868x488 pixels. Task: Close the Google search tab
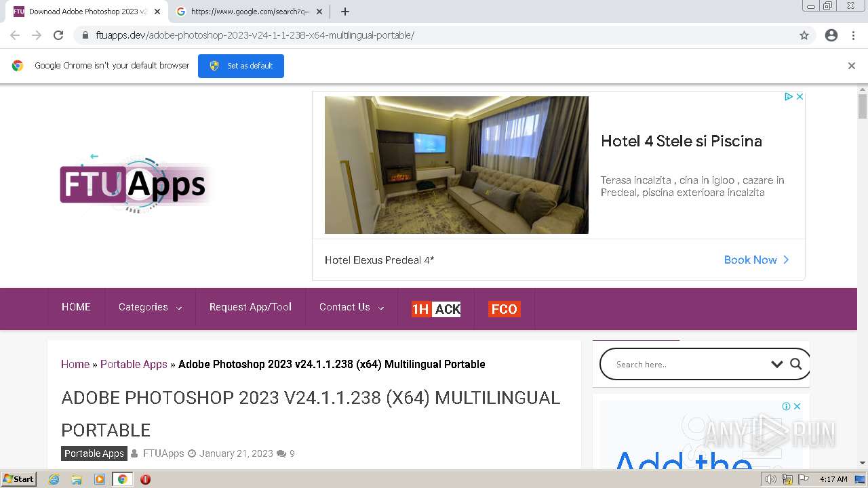[x=319, y=12]
